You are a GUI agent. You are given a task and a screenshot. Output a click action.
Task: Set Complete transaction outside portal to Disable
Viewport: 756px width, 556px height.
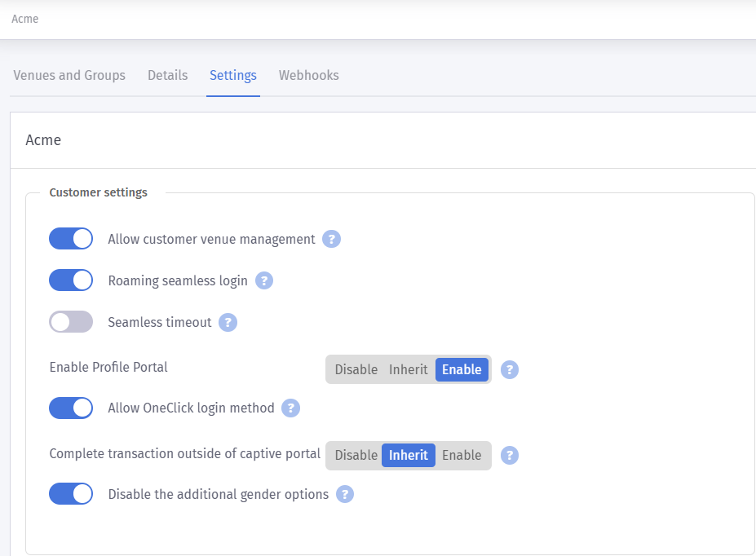point(356,455)
